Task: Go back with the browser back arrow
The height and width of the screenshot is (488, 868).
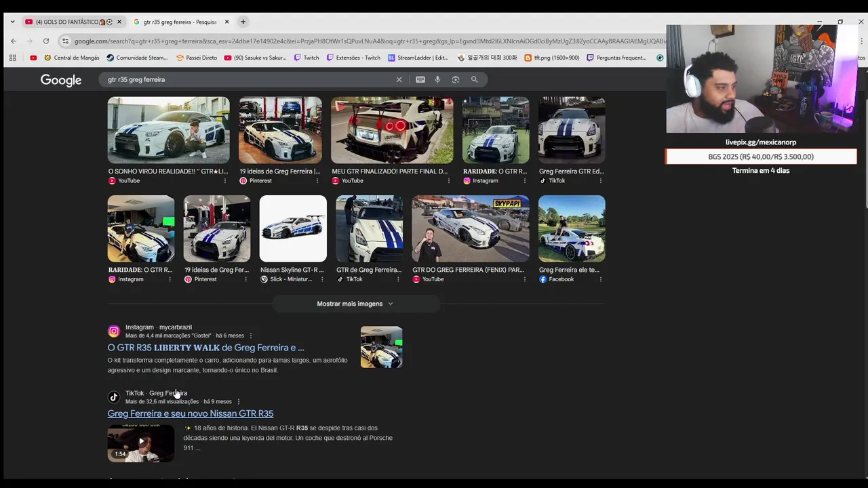Action: 13,41
